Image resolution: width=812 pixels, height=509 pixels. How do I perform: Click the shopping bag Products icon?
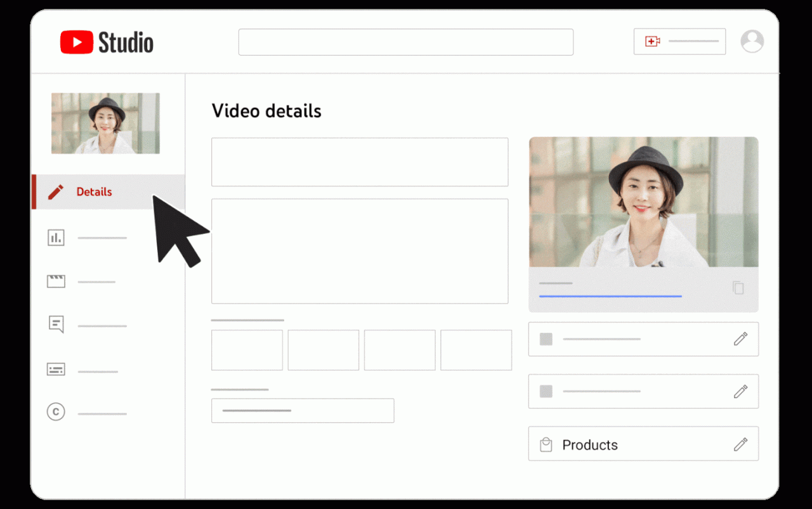(x=546, y=445)
